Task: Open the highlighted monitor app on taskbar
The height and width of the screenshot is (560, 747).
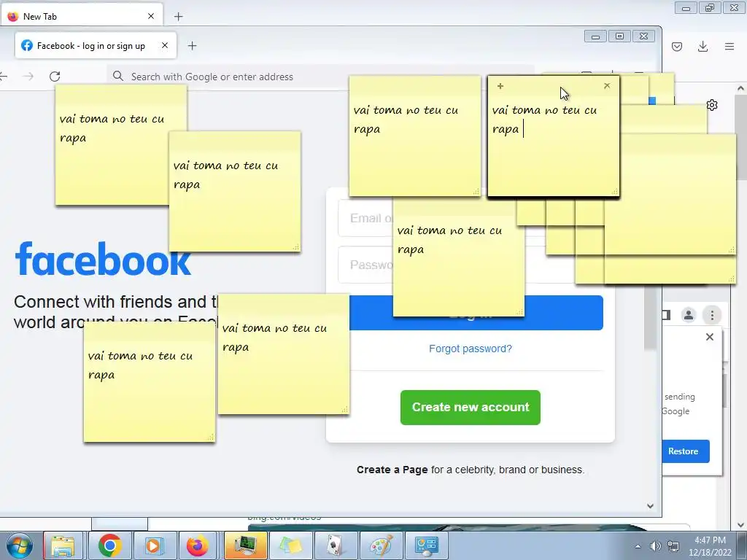Action: 245,545
